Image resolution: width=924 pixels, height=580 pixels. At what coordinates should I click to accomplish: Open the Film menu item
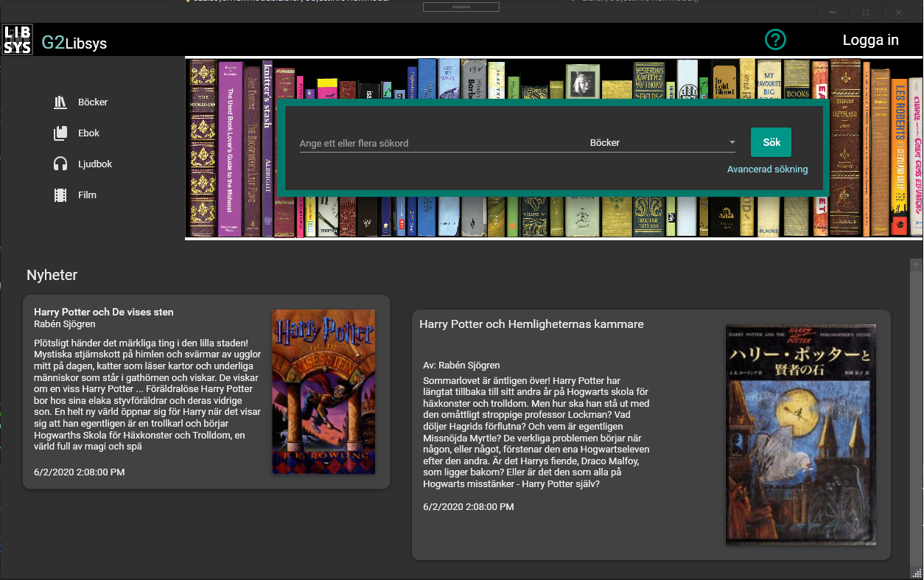point(87,195)
